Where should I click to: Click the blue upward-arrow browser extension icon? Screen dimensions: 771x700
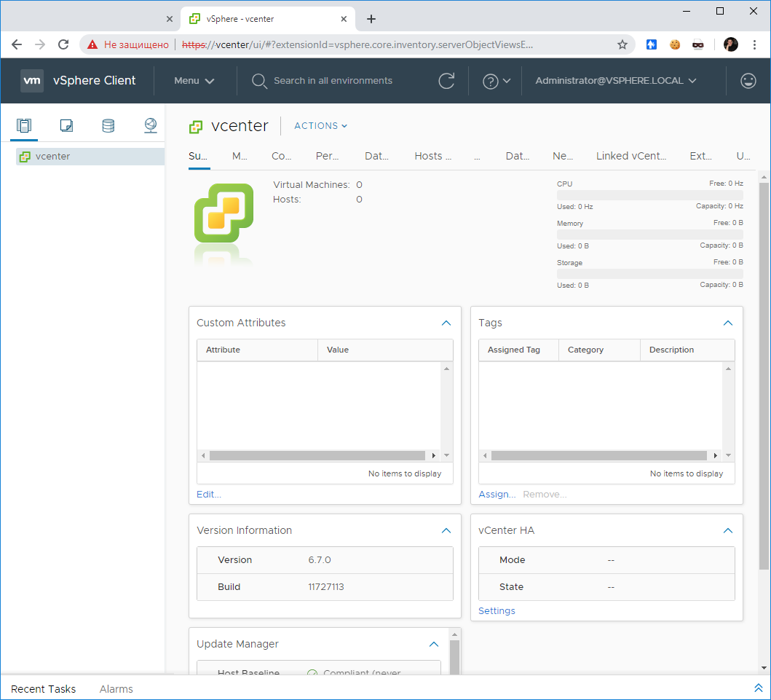(x=652, y=44)
